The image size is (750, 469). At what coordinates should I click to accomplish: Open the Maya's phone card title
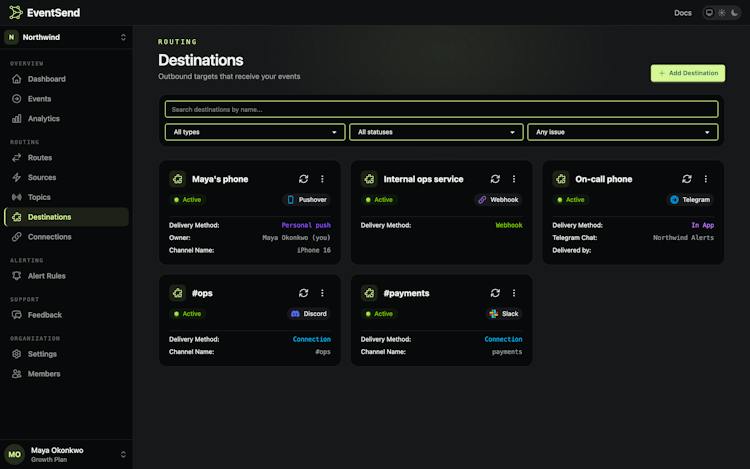pyautogui.click(x=220, y=179)
